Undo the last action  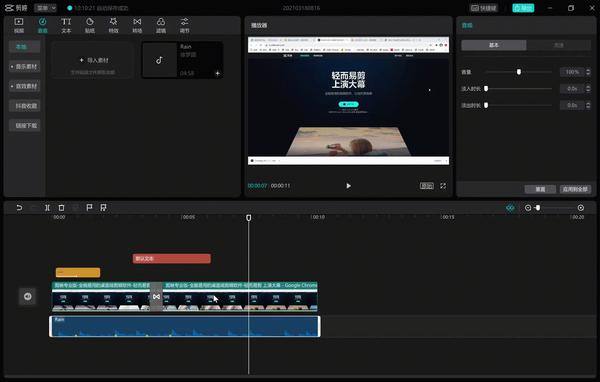click(x=19, y=207)
